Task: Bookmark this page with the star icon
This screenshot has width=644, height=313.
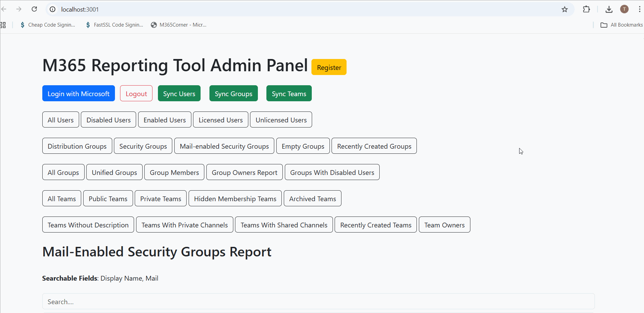Action: click(565, 9)
